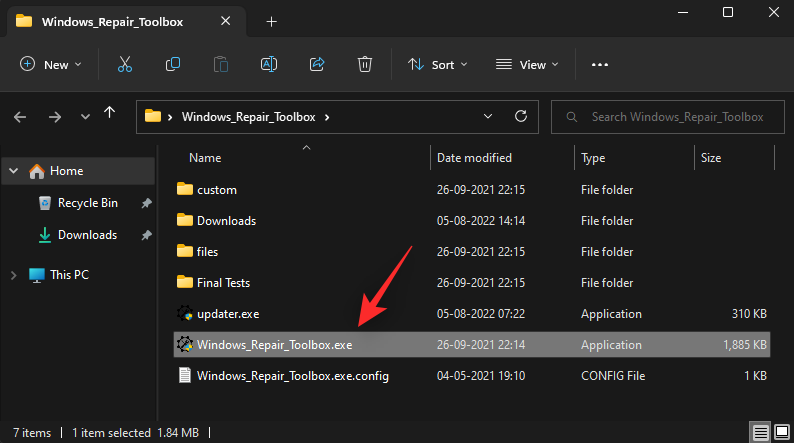The width and height of the screenshot is (794, 443).
Task: Switch to large thumbnails view in status bar
Action: coord(781,433)
